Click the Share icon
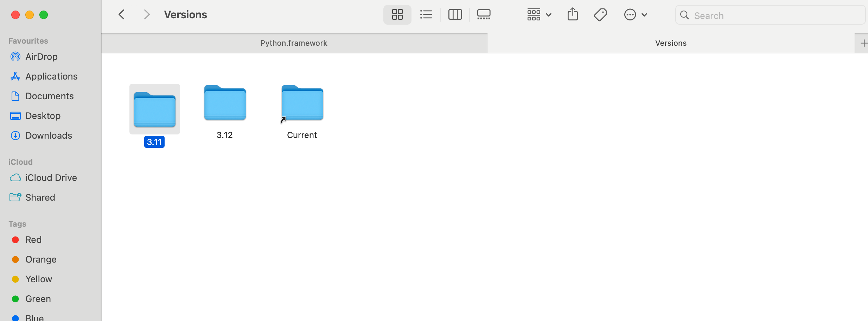The width and height of the screenshot is (868, 321). pyautogui.click(x=573, y=15)
